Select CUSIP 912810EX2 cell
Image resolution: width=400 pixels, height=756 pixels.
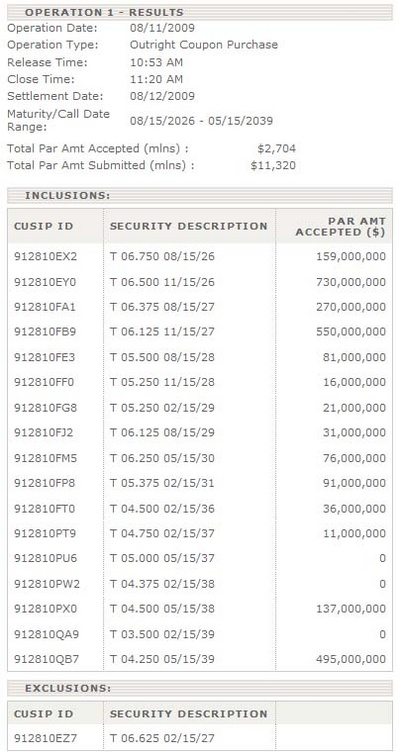point(45,256)
